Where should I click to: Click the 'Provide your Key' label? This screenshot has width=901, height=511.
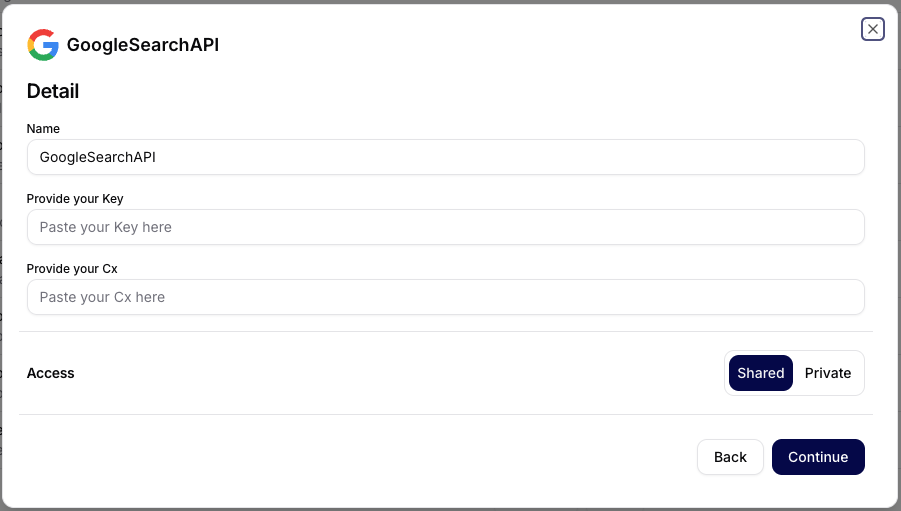75,199
